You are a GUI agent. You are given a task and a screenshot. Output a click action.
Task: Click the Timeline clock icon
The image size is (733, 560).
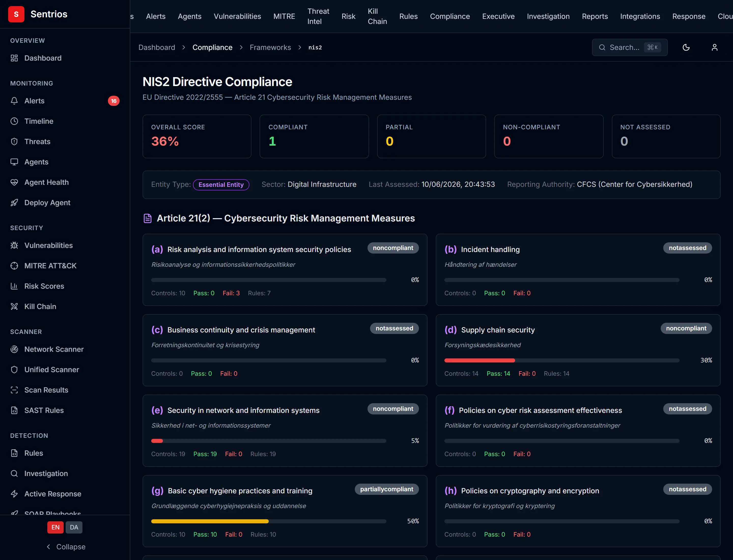[x=14, y=121]
